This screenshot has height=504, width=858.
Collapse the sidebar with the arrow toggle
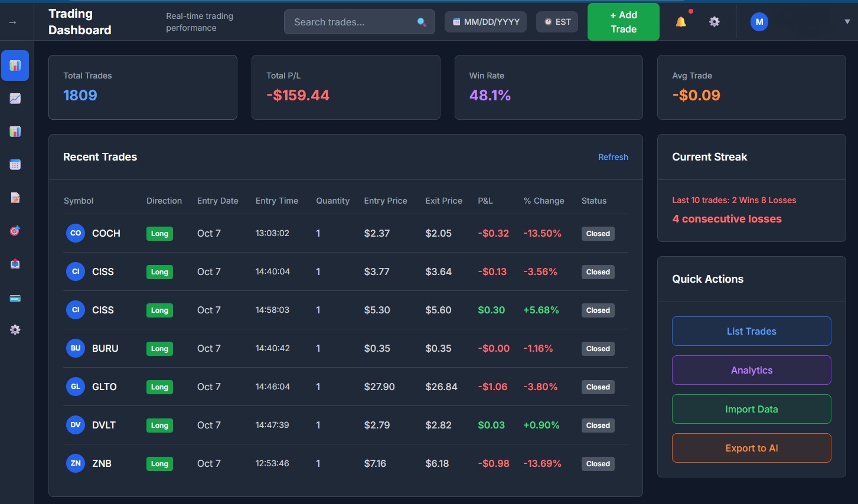pyautogui.click(x=12, y=21)
